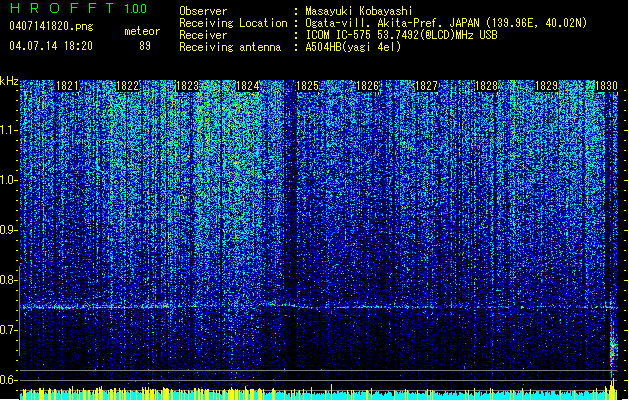Click the 0407141820.png filename label
This screenshot has height=400, width=629.
[x=51, y=27]
